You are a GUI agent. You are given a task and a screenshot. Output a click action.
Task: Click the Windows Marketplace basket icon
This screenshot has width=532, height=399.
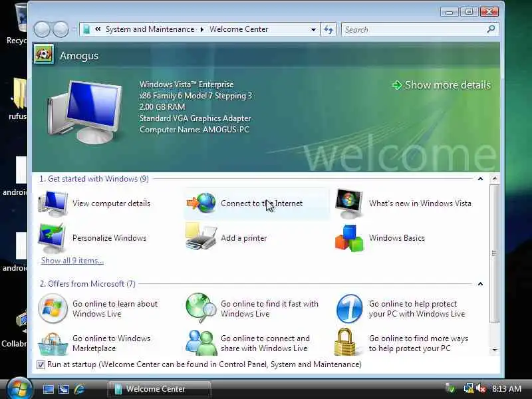pos(53,344)
